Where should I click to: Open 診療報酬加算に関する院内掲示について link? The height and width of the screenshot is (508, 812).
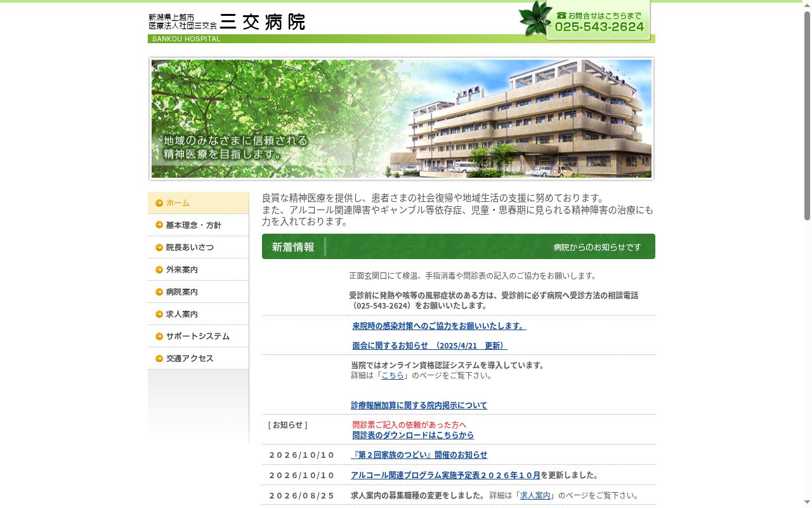click(419, 405)
